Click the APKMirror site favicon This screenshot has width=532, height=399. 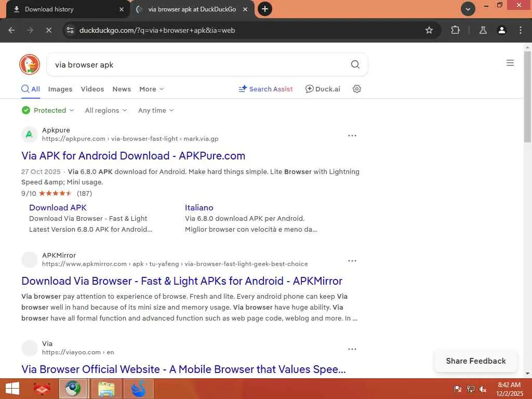tap(30, 260)
